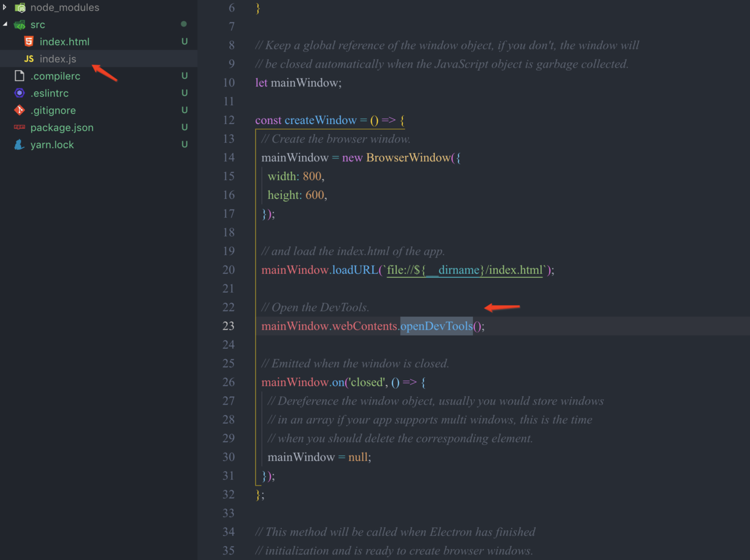Click the yarn icon of yarn.lock
The height and width of the screenshot is (560, 750).
tap(19, 145)
